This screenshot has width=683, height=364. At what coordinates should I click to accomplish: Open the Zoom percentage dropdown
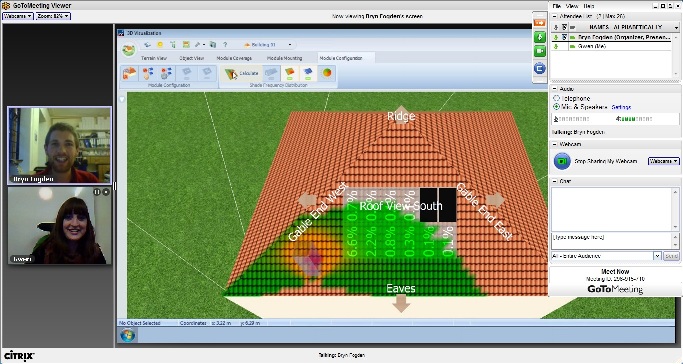[53, 16]
